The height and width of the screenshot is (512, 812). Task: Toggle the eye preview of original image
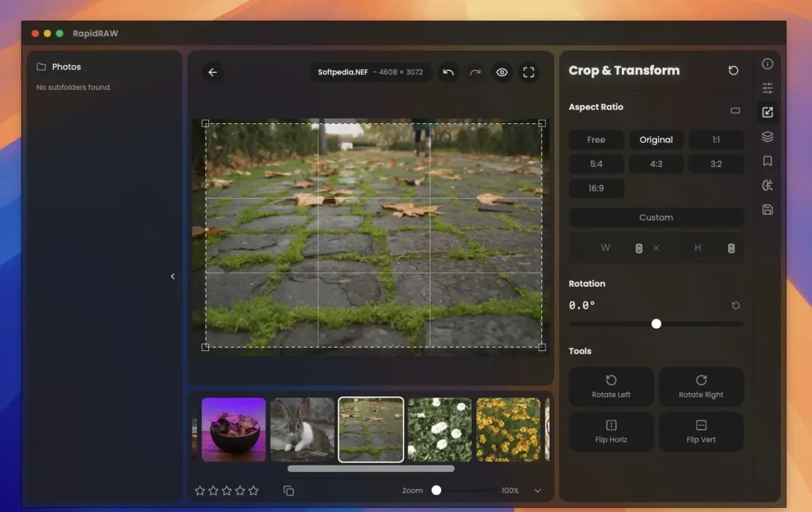pyautogui.click(x=501, y=72)
